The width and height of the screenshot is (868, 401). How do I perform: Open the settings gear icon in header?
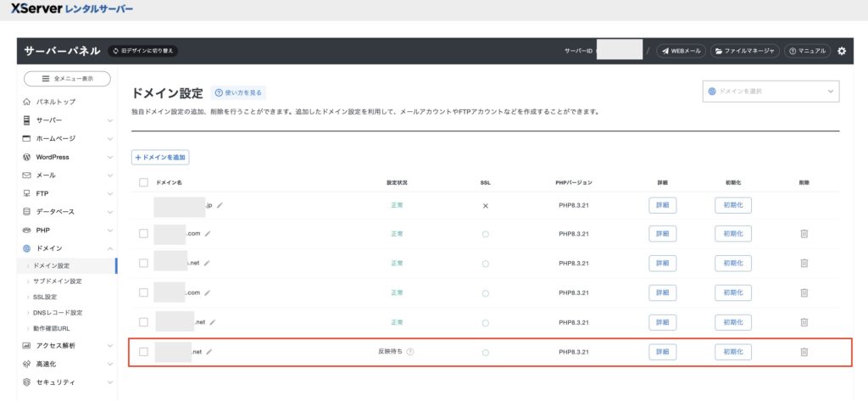[x=841, y=51]
